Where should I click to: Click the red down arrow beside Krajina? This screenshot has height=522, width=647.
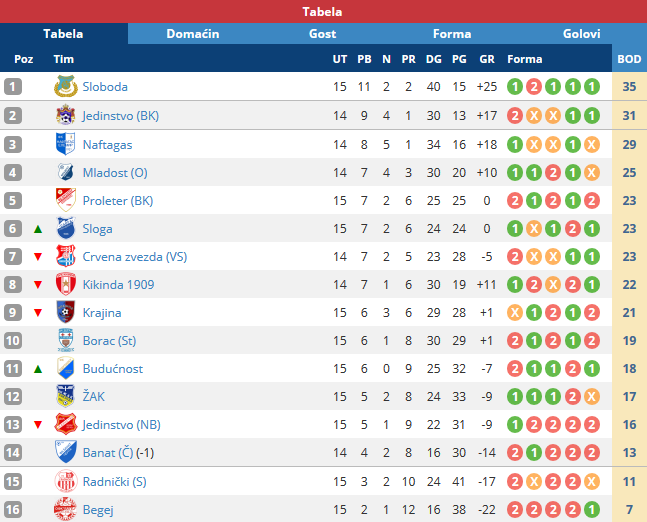pos(38,313)
